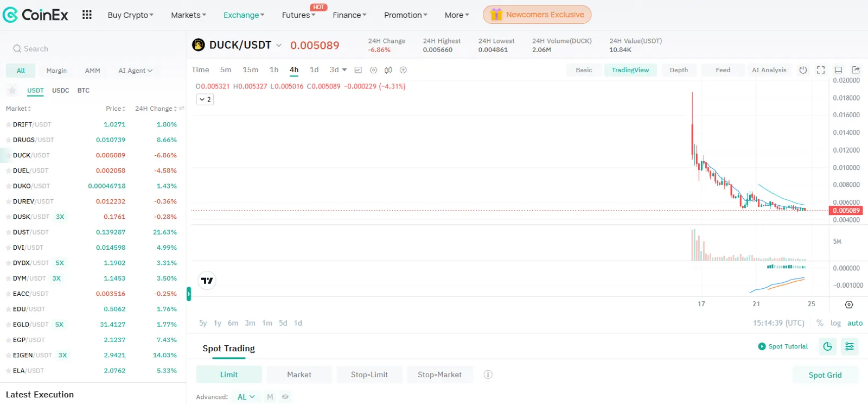Screen dimensions: 868x405
Task: Select the BTC market tab
Action: (83, 91)
